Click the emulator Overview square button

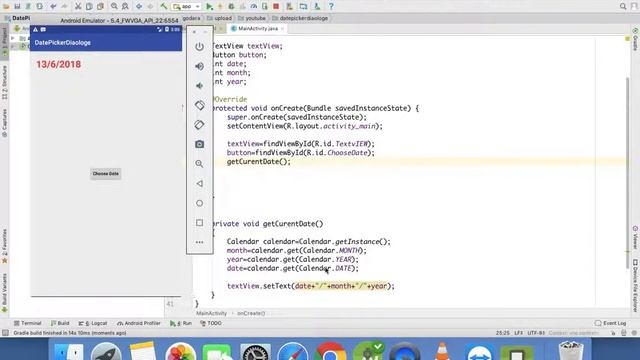point(199,222)
